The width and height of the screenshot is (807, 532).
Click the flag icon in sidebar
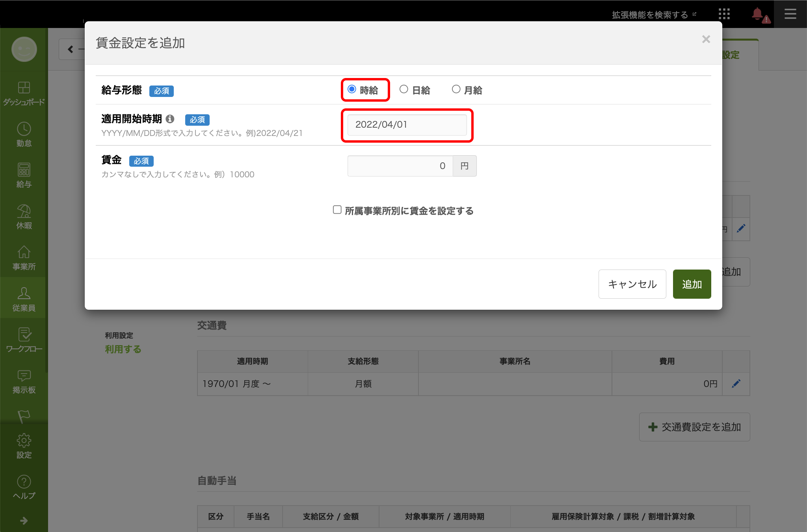[x=24, y=416]
